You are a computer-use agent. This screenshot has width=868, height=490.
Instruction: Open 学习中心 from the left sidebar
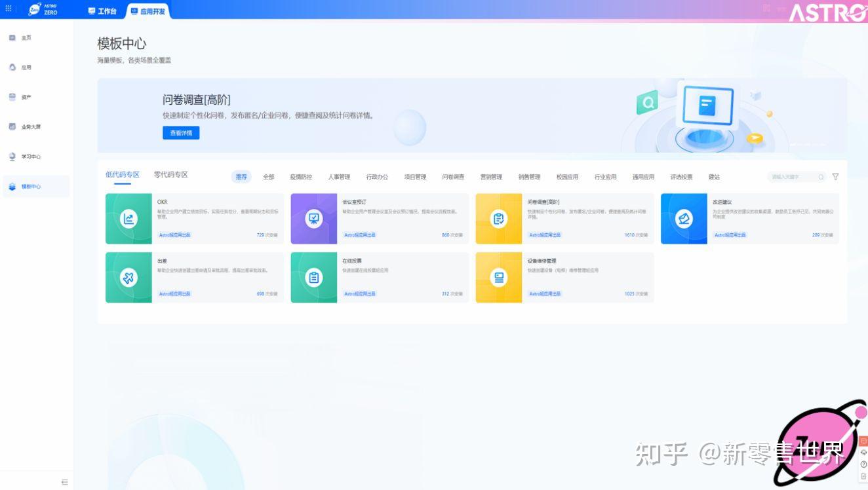click(25, 157)
